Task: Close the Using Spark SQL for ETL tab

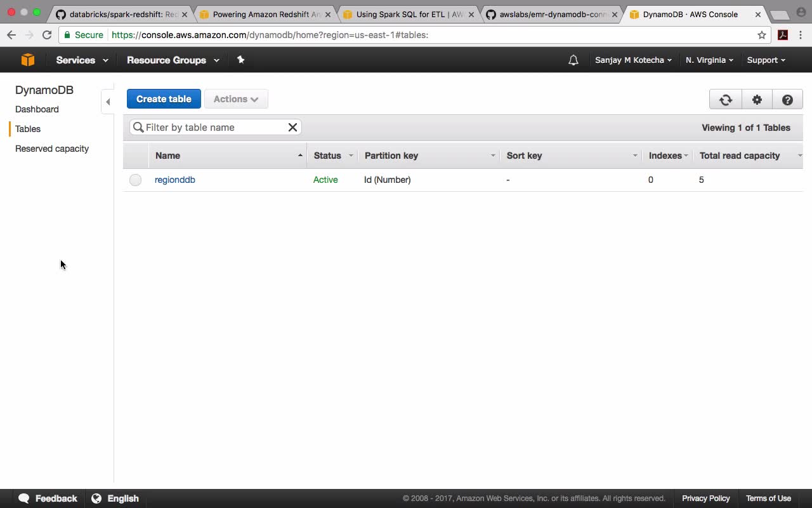Action: 471,14
